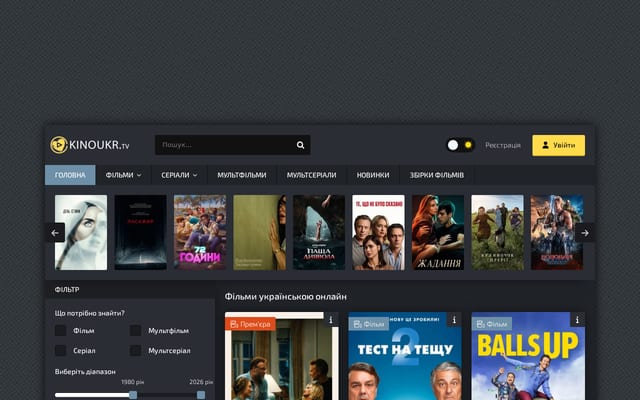Click the right year range slider handle
The width and height of the screenshot is (640, 400).
click(x=201, y=395)
